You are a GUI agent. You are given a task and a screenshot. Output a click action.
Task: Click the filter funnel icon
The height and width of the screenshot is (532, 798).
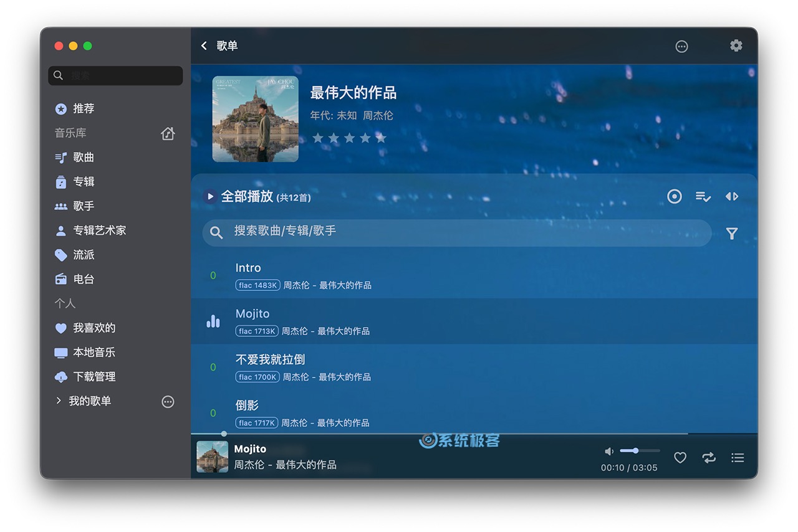[x=732, y=234]
